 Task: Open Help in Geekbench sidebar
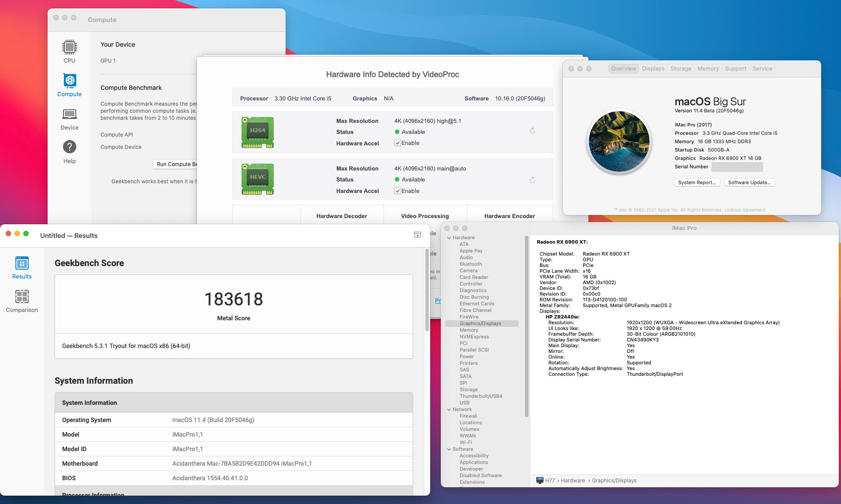pyautogui.click(x=69, y=152)
